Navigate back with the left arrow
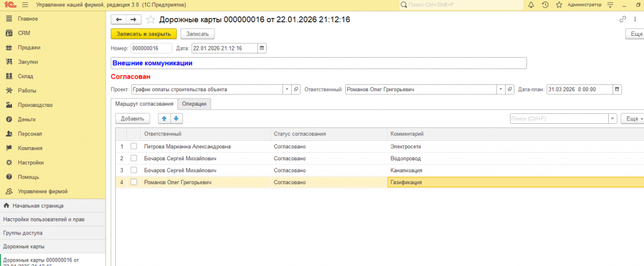Viewport: 644px width, 266px height. point(119,19)
